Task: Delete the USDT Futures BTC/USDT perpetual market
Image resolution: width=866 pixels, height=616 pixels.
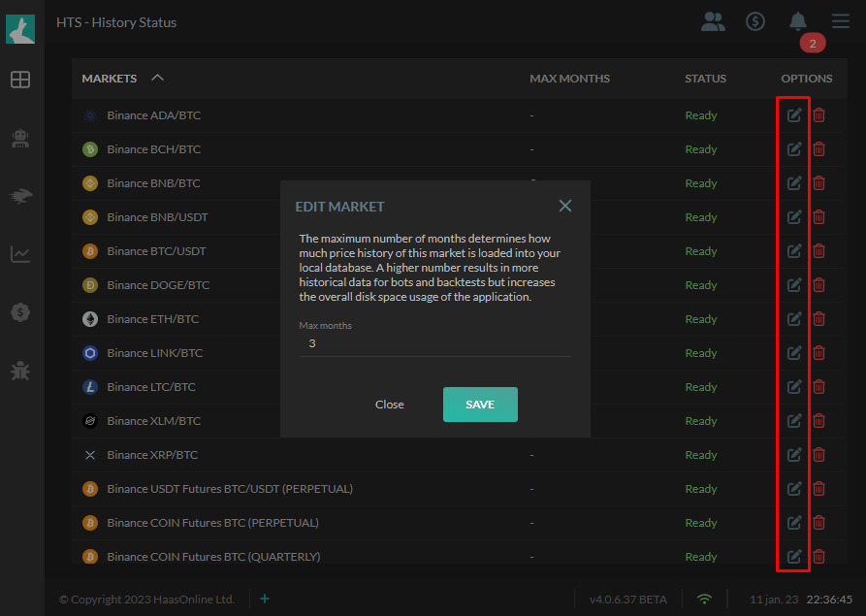Action: click(x=819, y=489)
